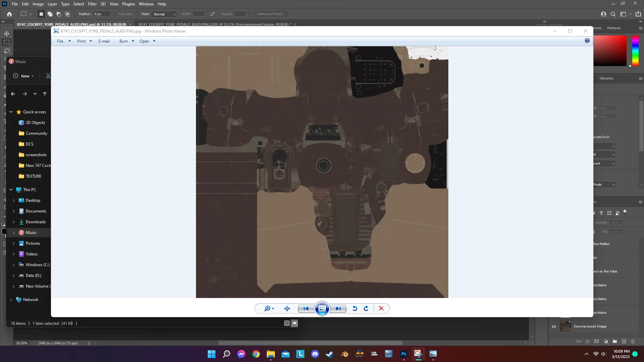
Task: Delete image with red X icon
Action: coord(381,308)
